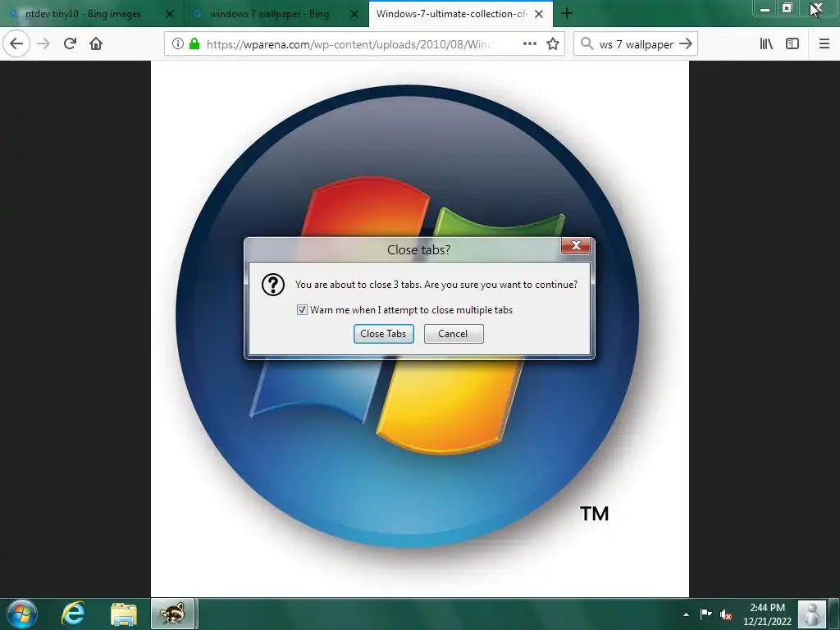Click the user icon in system tray

811,614
